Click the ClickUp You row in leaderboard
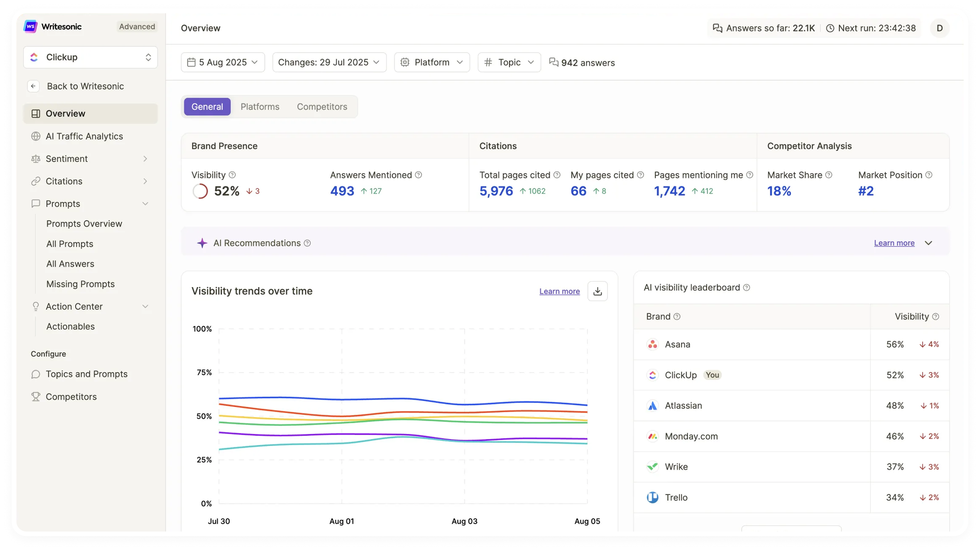 (x=791, y=375)
